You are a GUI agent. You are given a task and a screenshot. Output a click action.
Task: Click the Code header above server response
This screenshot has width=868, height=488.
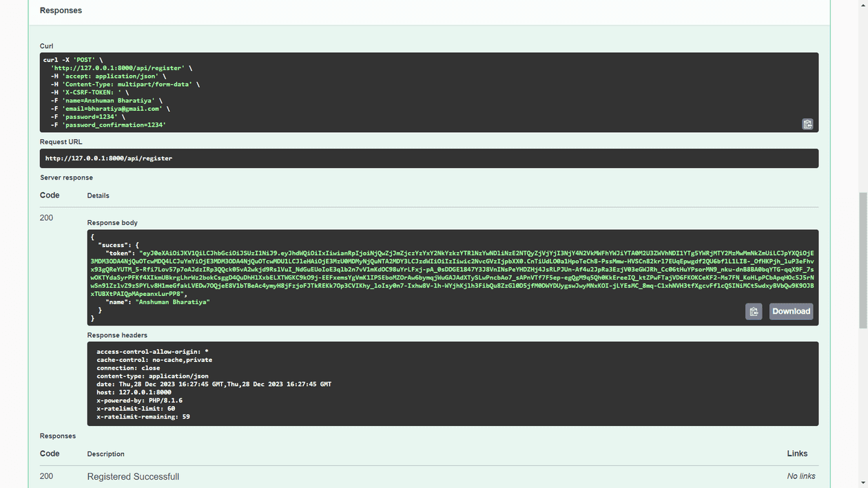(49, 195)
